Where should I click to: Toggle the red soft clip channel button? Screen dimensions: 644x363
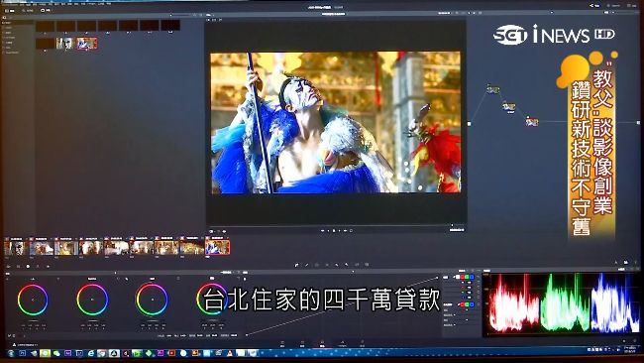pos(462,304)
